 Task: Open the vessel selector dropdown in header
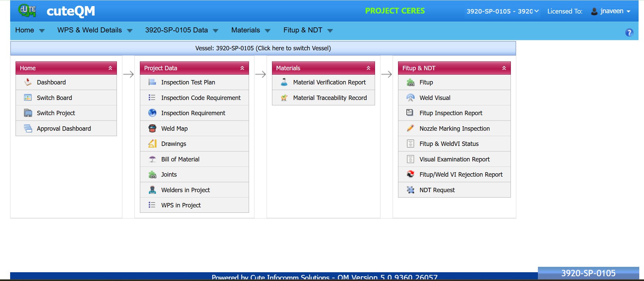tap(502, 11)
